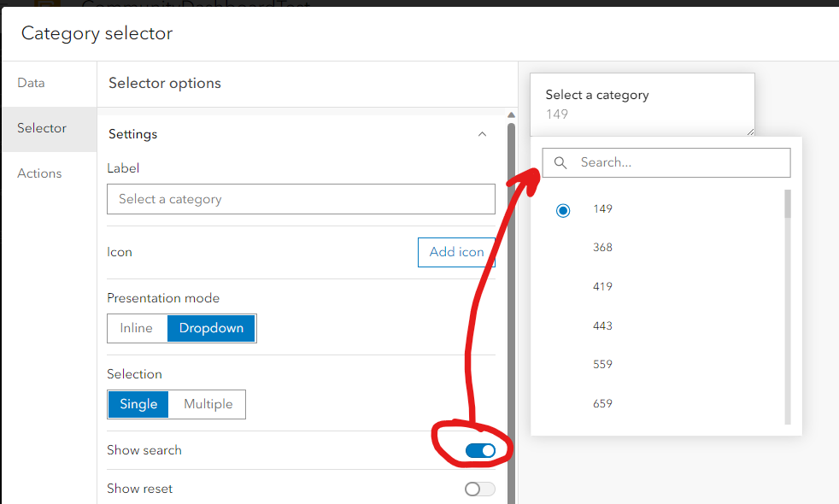Choose the 659 option
839x504 pixels.
click(x=603, y=403)
